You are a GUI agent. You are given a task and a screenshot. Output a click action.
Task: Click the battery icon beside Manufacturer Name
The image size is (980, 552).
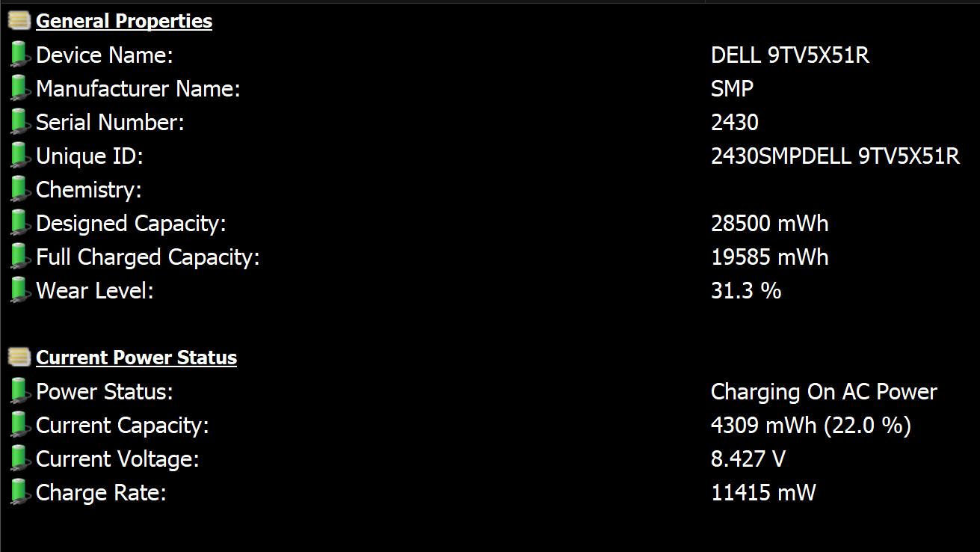[x=19, y=88]
